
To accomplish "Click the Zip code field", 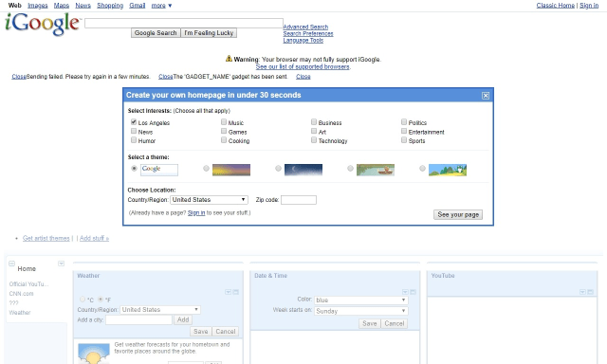I will 299,200.
